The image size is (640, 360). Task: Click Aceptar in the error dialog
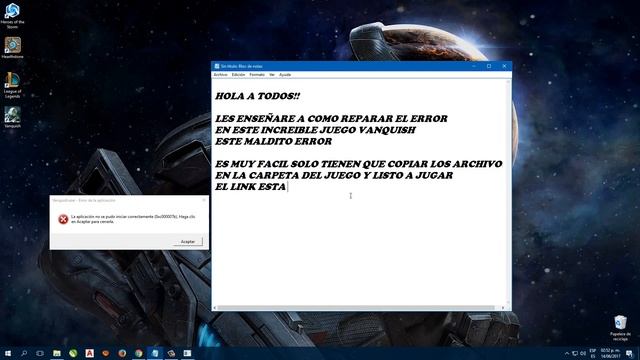pyautogui.click(x=188, y=242)
